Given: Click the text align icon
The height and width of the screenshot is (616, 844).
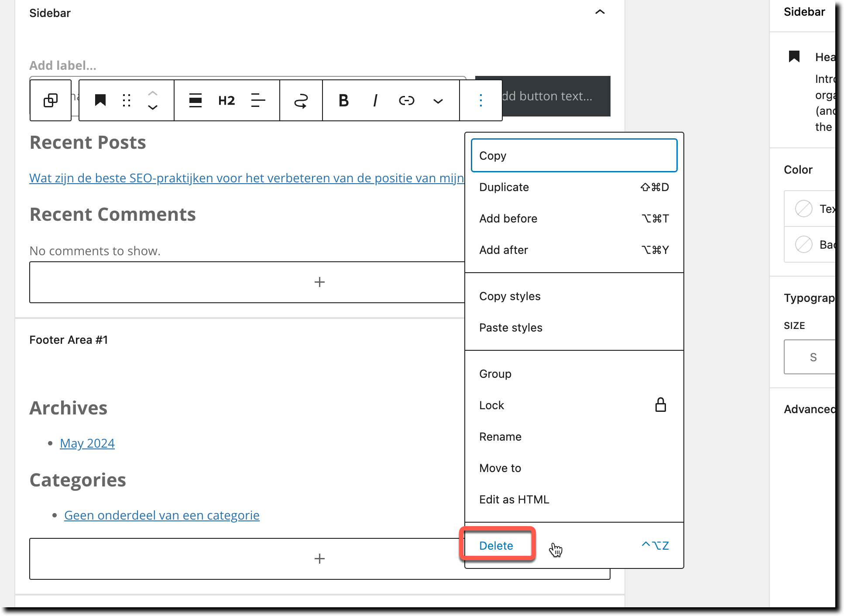Looking at the screenshot, I should (258, 100).
